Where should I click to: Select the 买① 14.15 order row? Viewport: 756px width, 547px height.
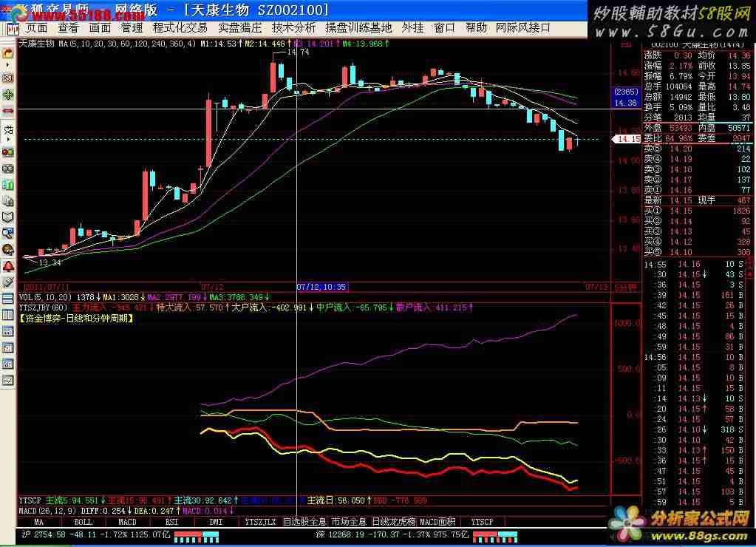coord(697,211)
